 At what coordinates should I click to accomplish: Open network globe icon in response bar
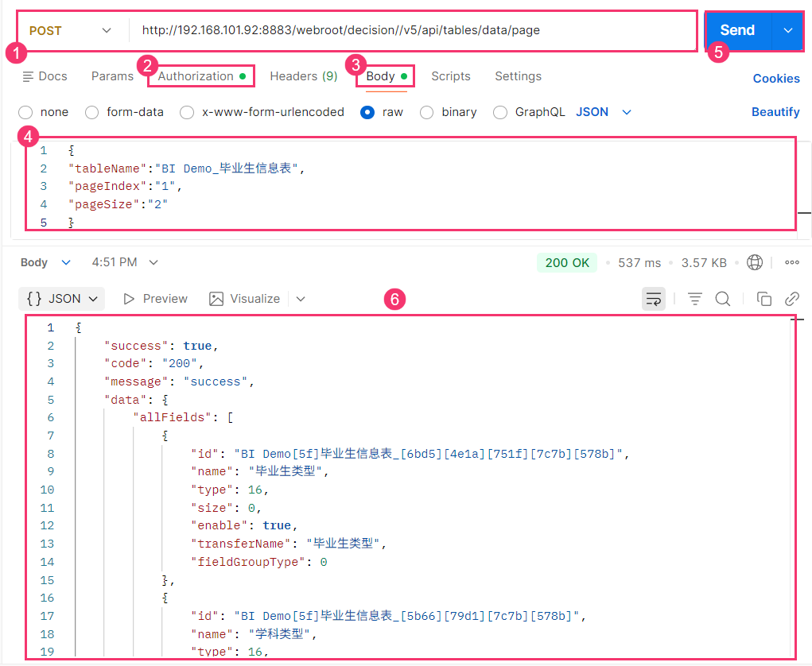click(x=755, y=262)
